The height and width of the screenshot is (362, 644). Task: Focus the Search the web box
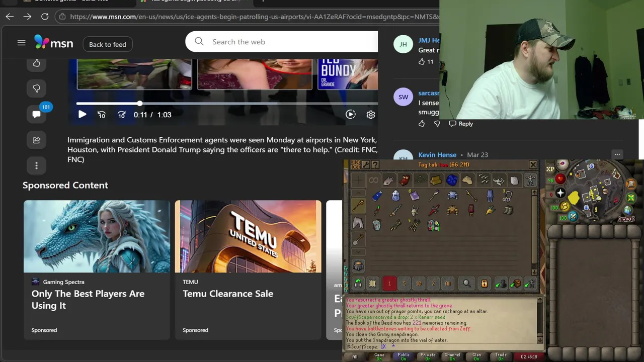pyautogui.click(x=282, y=42)
